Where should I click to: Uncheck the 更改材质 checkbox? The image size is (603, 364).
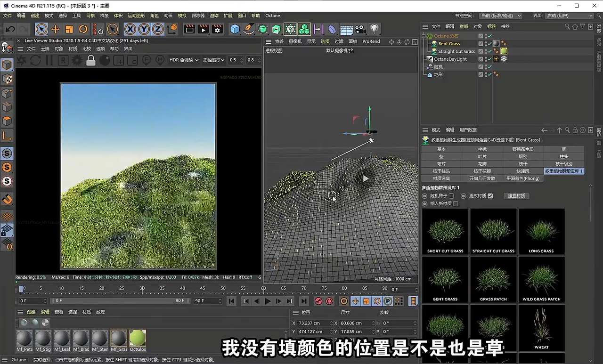(490, 195)
